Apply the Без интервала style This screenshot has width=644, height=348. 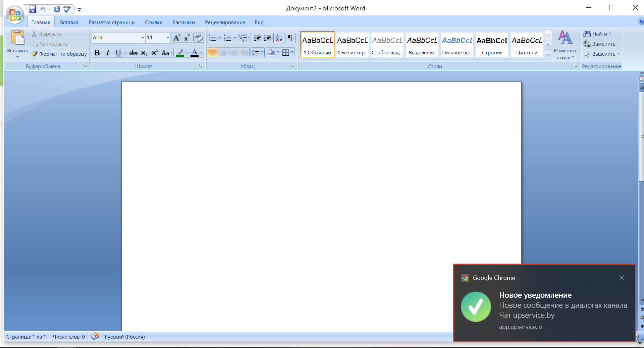[x=353, y=45]
